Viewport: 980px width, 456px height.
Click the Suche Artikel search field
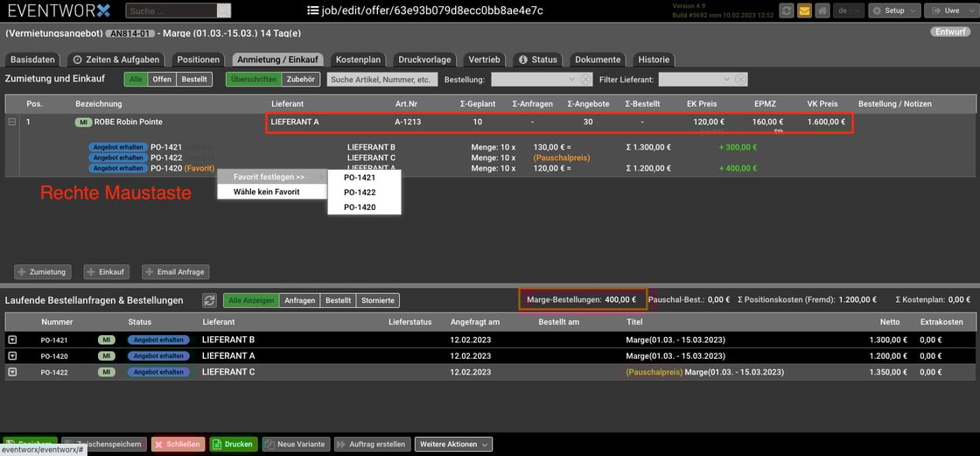pyautogui.click(x=382, y=80)
